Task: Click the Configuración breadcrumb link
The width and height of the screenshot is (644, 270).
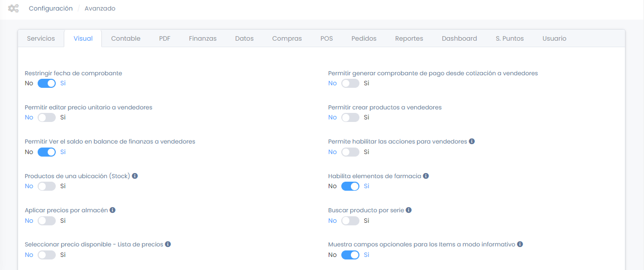Action: 51,9
